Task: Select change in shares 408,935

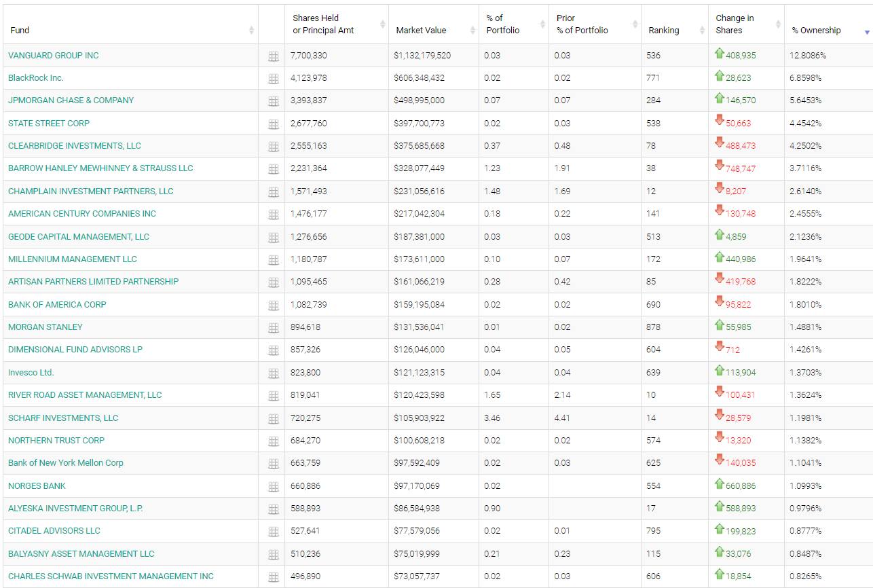Action: (741, 56)
